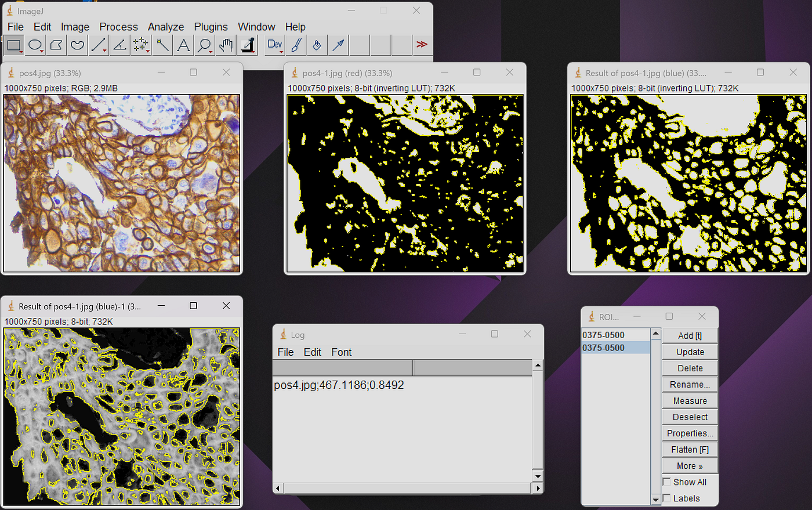Enable Labels in ROI Manager
The height and width of the screenshot is (510, 812).
pos(666,498)
